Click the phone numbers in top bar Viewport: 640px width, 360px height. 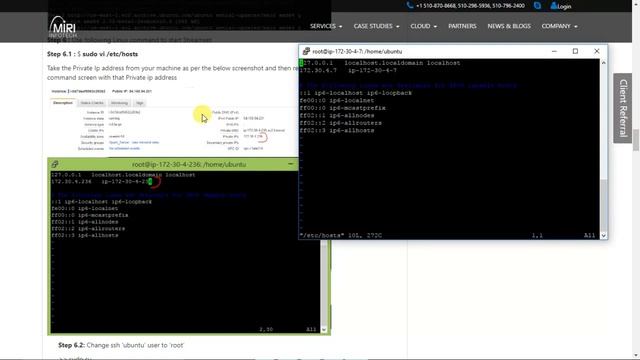pyautogui.click(x=470, y=6)
